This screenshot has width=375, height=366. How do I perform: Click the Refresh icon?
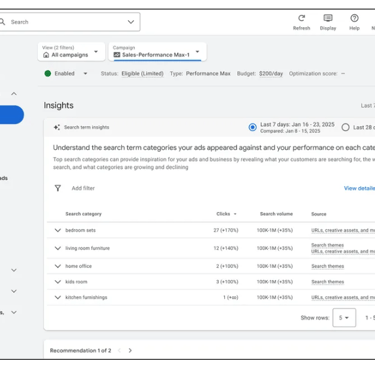point(302,18)
